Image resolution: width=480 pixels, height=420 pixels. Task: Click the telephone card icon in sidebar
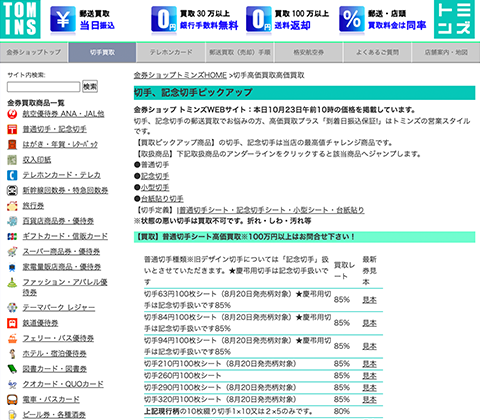12,175
